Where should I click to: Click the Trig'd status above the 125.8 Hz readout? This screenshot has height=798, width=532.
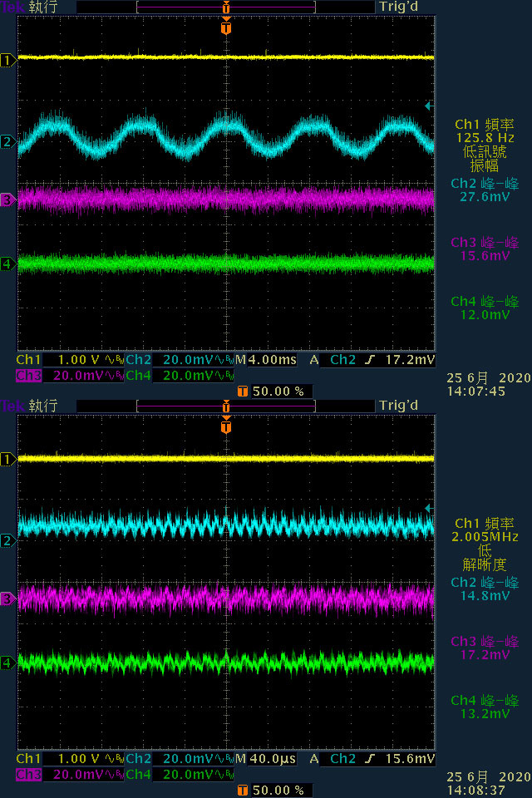tap(398, 7)
